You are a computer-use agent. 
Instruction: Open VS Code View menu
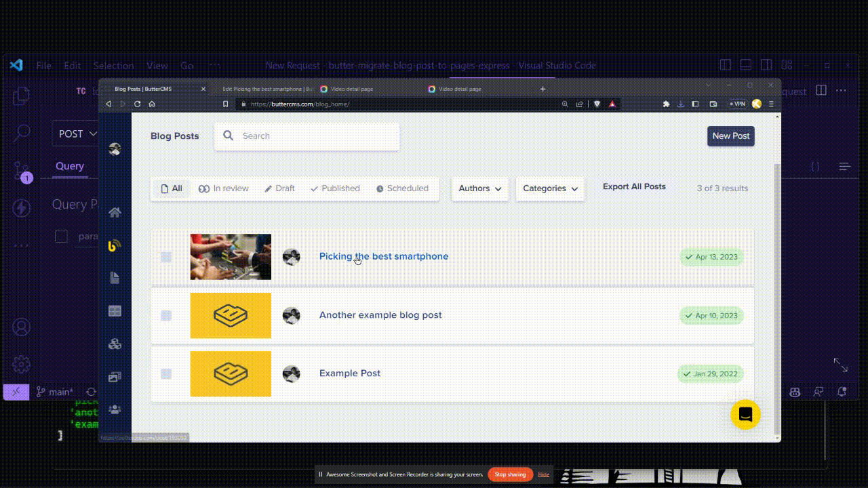pos(157,66)
